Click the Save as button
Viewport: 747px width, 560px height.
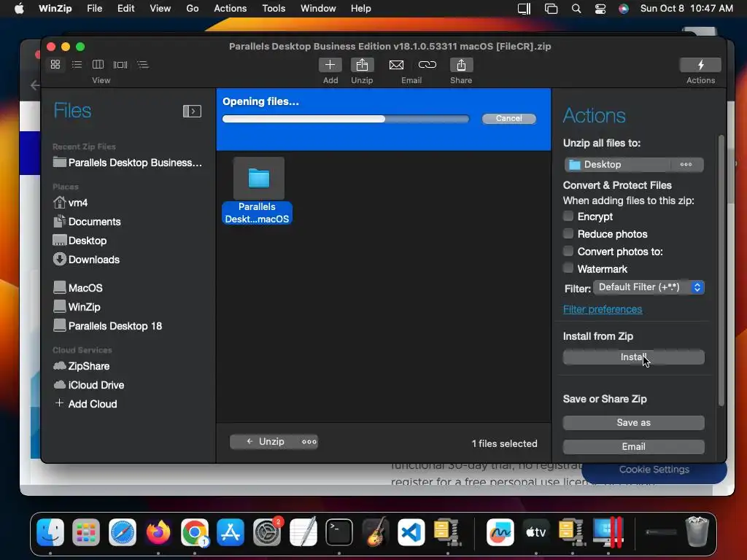[x=634, y=422]
